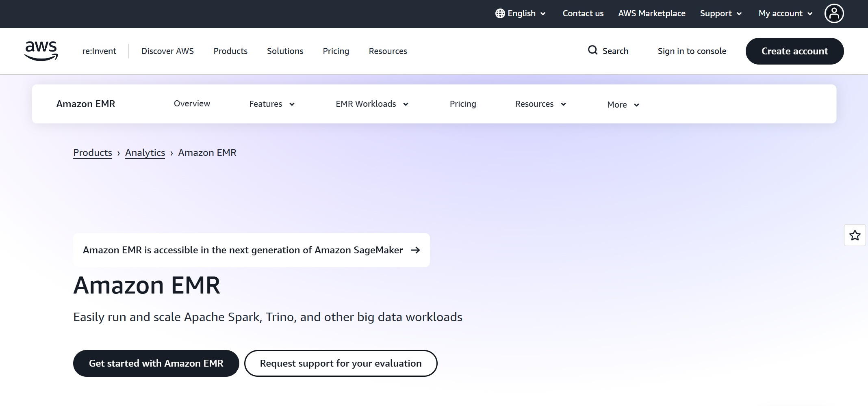Switch to the Overview tab
The width and height of the screenshot is (868, 406).
coord(192,104)
